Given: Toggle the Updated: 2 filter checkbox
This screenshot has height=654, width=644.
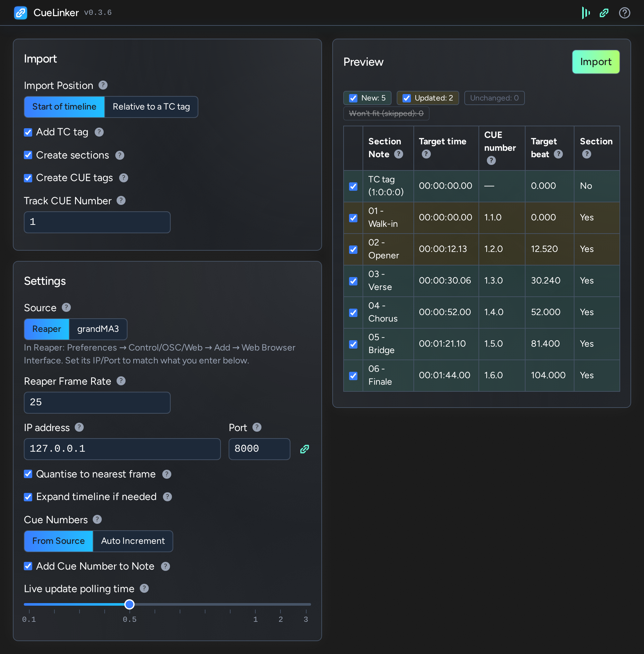Looking at the screenshot, I should (x=407, y=98).
